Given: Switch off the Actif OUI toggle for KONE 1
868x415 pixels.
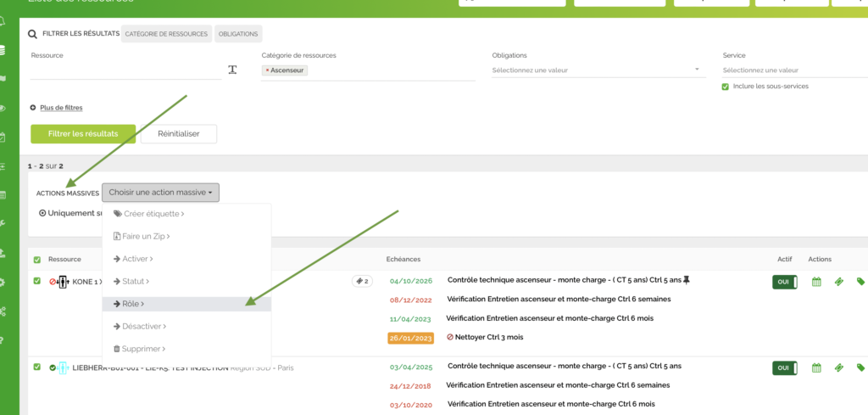Looking at the screenshot, I should [x=784, y=282].
